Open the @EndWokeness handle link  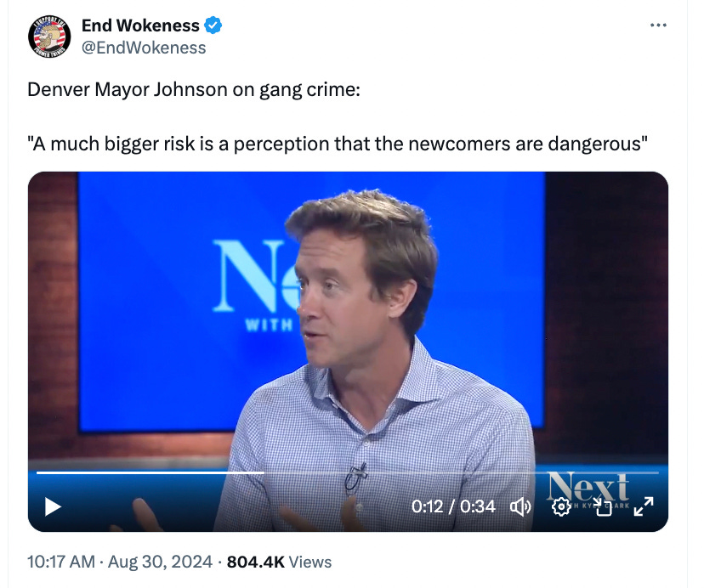pos(144,48)
